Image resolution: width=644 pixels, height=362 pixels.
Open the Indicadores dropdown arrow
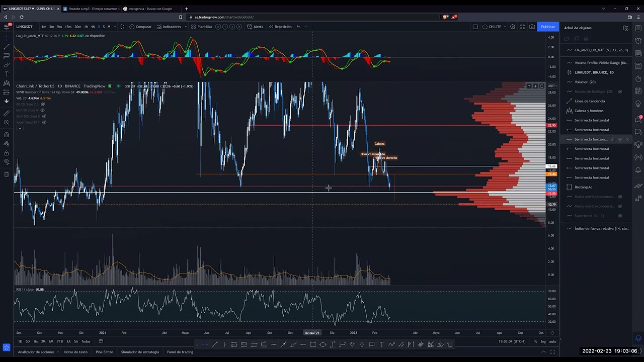185,27
